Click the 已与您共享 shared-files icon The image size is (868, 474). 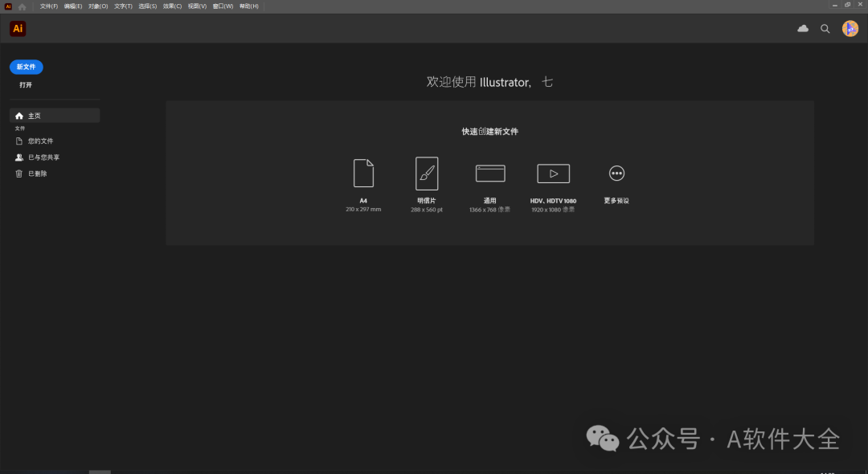[18, 157]
